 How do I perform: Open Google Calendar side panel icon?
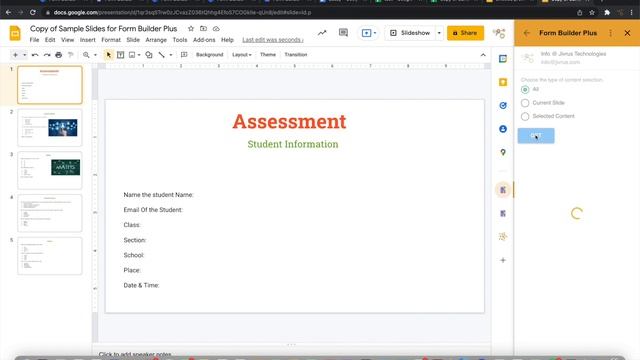(503, 59)
